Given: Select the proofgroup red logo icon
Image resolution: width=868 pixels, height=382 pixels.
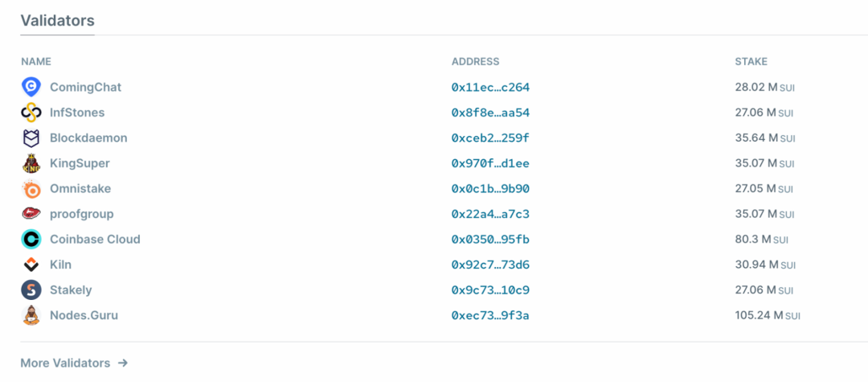Looking at the screenshot, I should coord(31,214).
